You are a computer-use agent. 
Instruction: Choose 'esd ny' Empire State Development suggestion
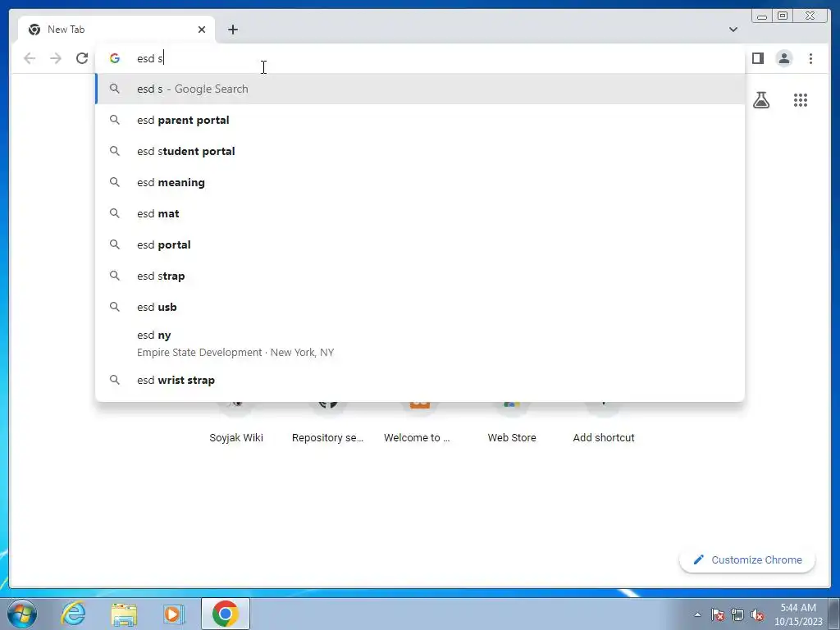pos(419,344)
